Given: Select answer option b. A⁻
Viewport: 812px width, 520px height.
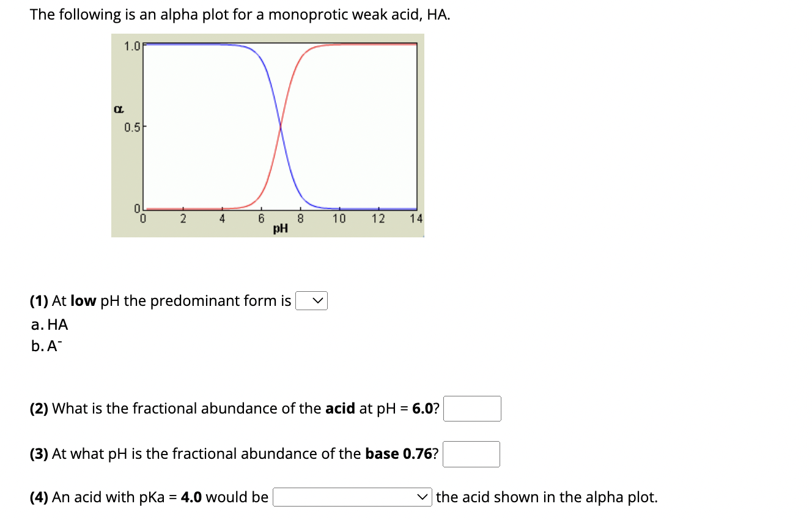Looking at the screenshot, I should (48, 346).
